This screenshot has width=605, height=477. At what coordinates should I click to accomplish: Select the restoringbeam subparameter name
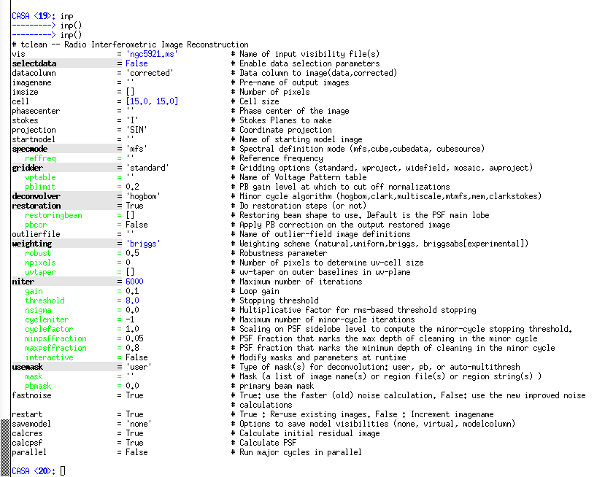click(53, 215)
